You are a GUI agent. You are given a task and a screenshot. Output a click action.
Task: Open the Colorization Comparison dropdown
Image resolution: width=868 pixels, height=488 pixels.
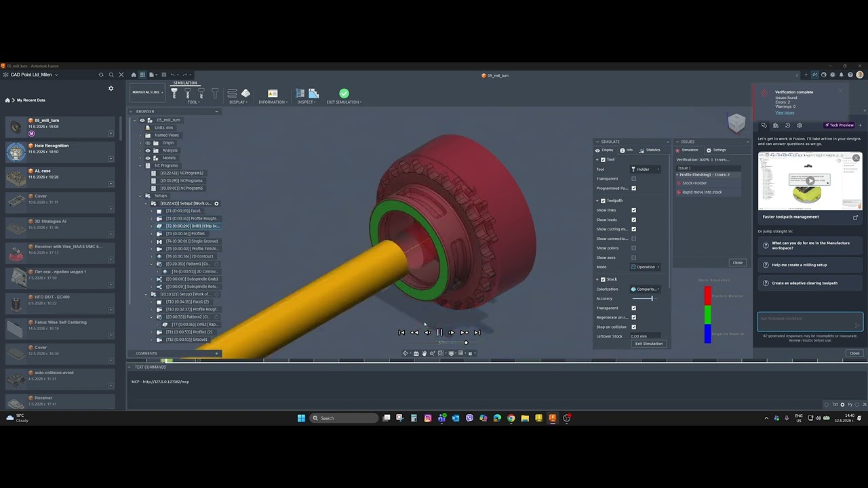(x=646, y=289)
